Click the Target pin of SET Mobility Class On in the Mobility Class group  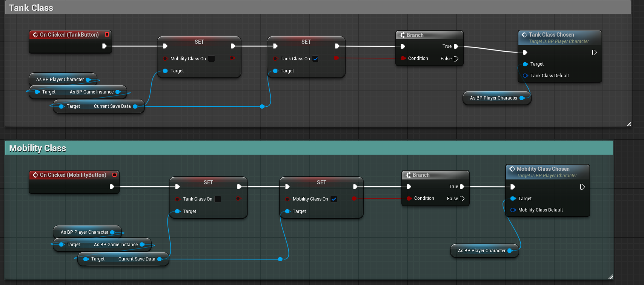click(x=287, y=211)
